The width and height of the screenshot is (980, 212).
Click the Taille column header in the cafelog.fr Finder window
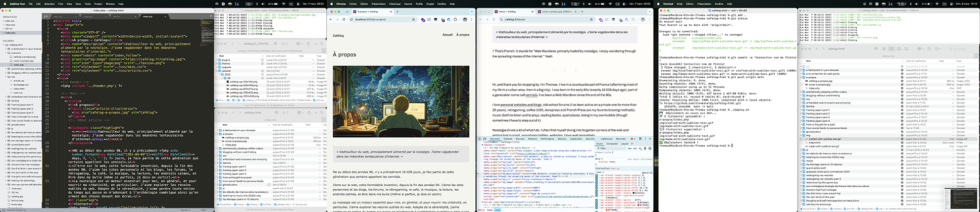[301, 56]
